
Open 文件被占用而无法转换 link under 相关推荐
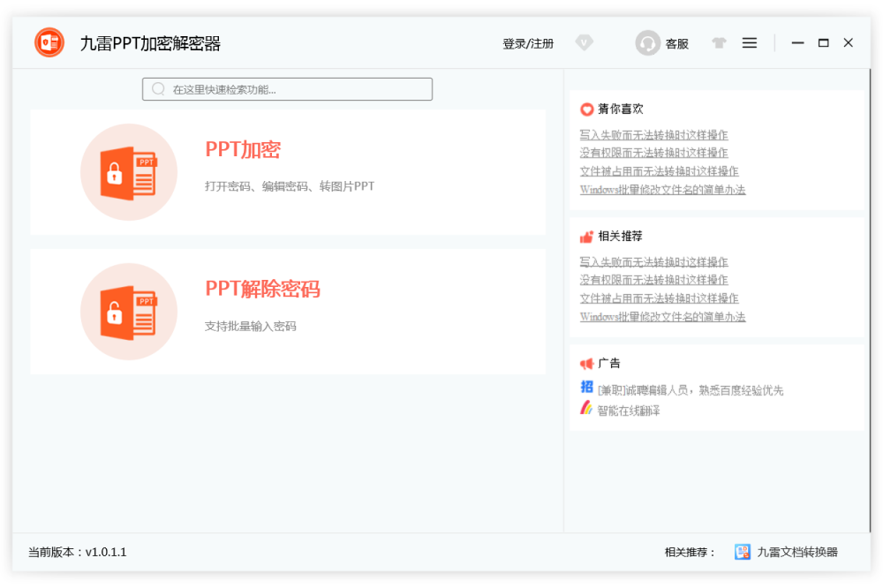pos(659,298)
